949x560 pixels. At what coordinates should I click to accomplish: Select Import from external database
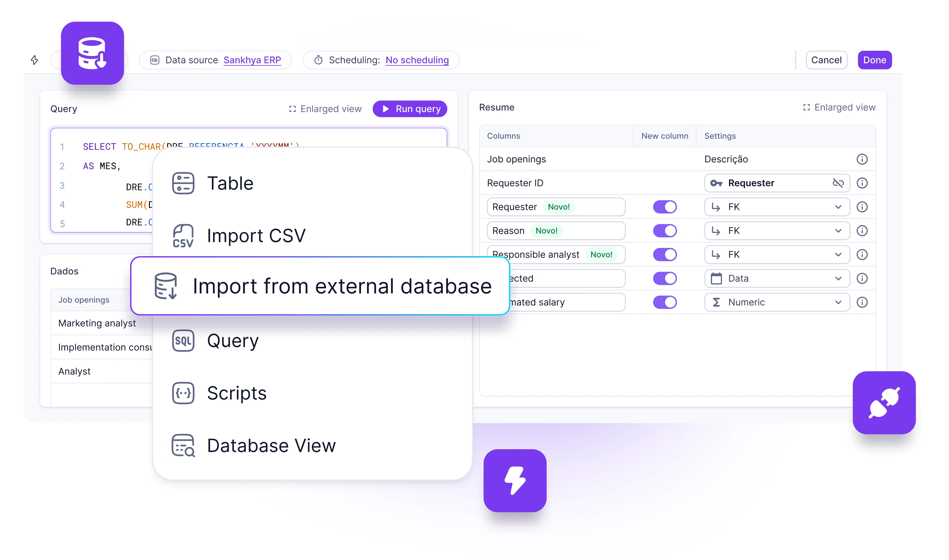click(x=320, y=286)
